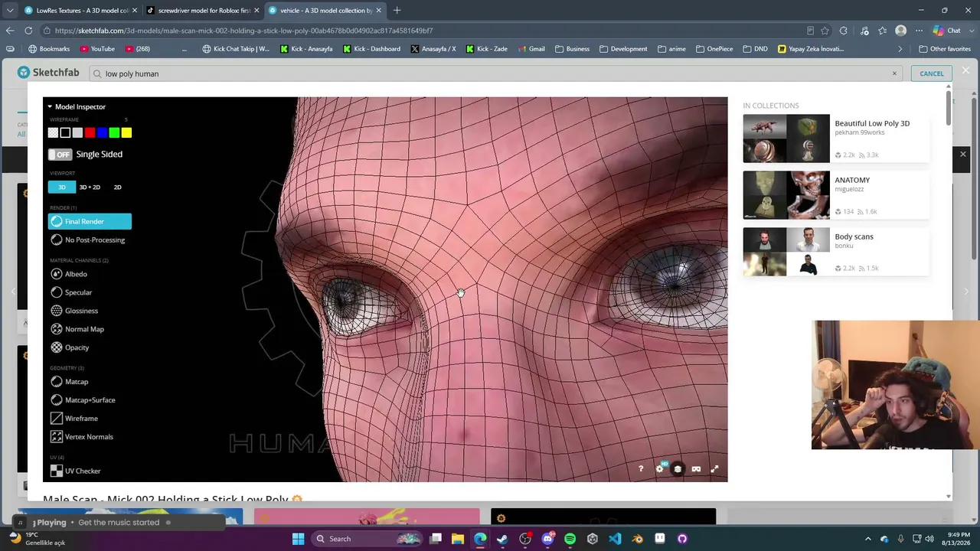
Task: Open the Business bookmarks folder
Action: (573, 49)
